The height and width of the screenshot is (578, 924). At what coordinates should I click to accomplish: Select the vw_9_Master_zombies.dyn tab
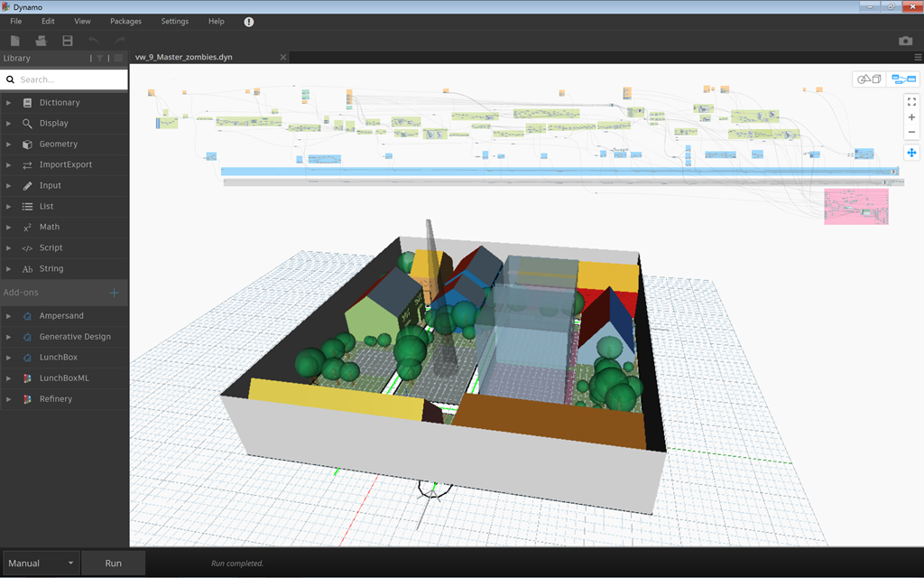[x=184, y=57]
